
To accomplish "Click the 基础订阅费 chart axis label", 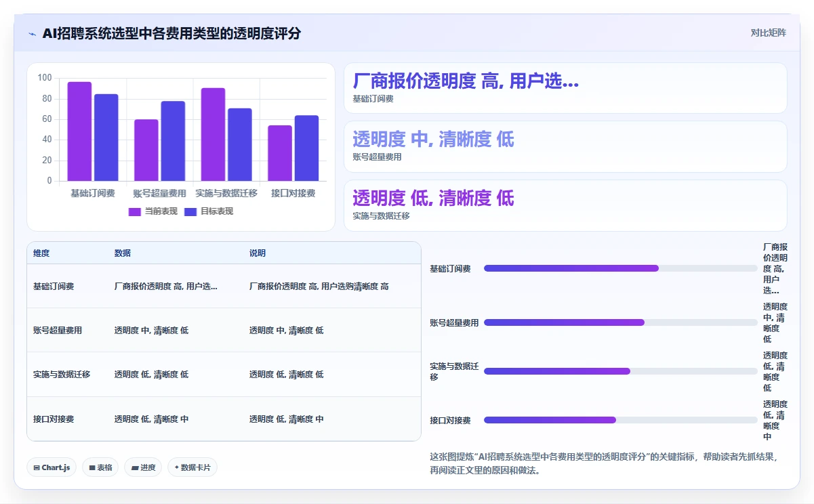I will pos(93,194).
